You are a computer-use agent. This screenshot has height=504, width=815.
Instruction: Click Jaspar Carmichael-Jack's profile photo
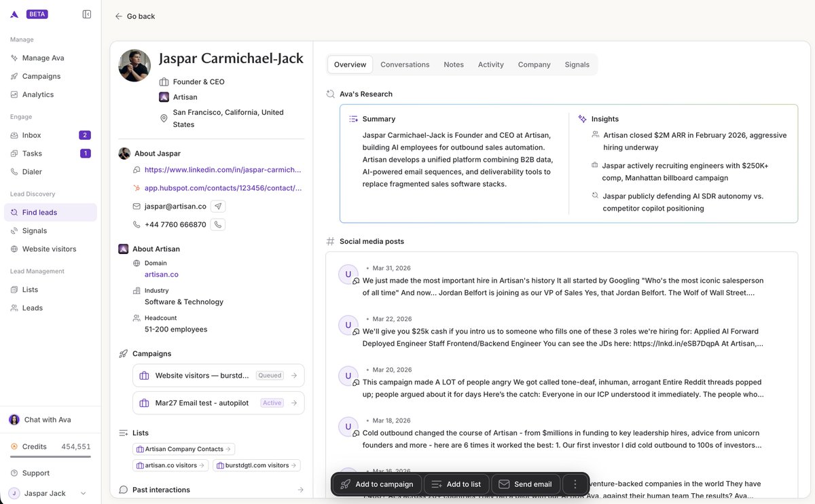134,65
